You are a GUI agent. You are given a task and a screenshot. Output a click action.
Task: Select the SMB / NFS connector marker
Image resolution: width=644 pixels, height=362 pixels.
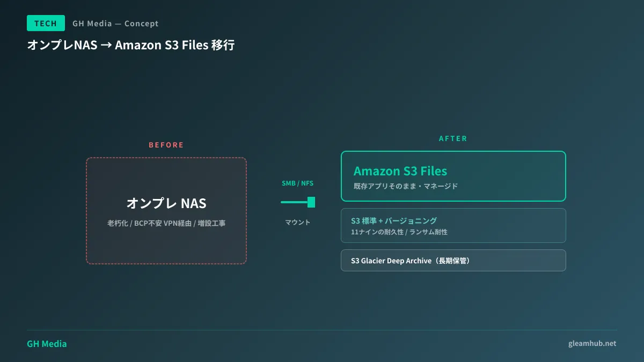coord(311,202)
